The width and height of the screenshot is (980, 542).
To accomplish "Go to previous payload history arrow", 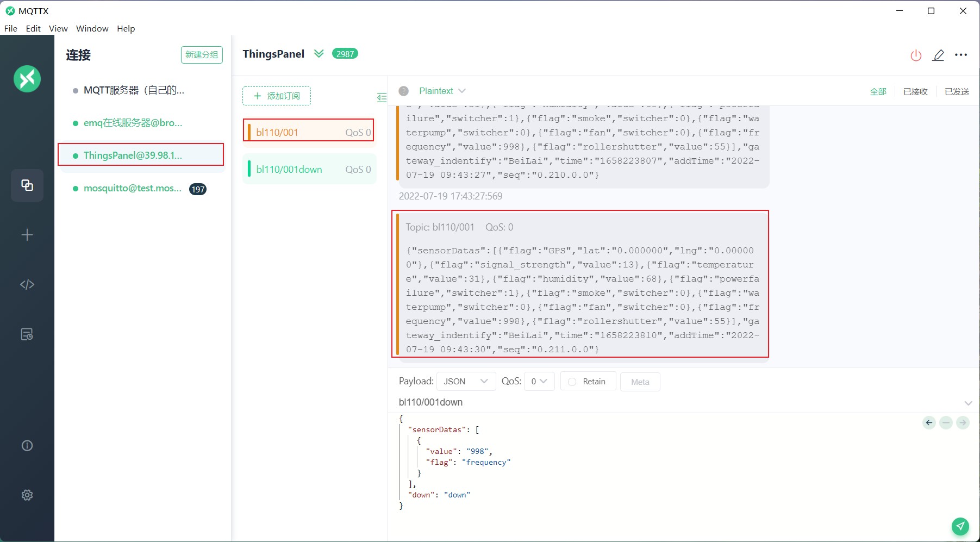I will pyautogui.click(x=929, y=422).
